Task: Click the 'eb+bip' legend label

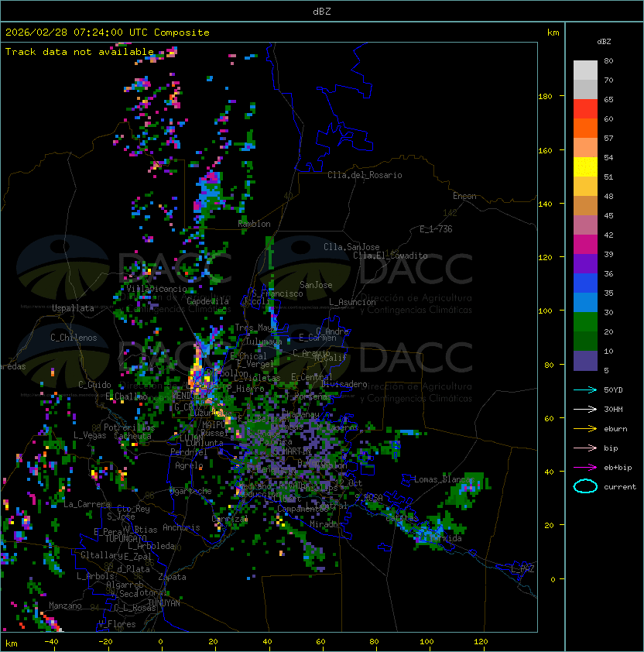Action: pos(618,468)
